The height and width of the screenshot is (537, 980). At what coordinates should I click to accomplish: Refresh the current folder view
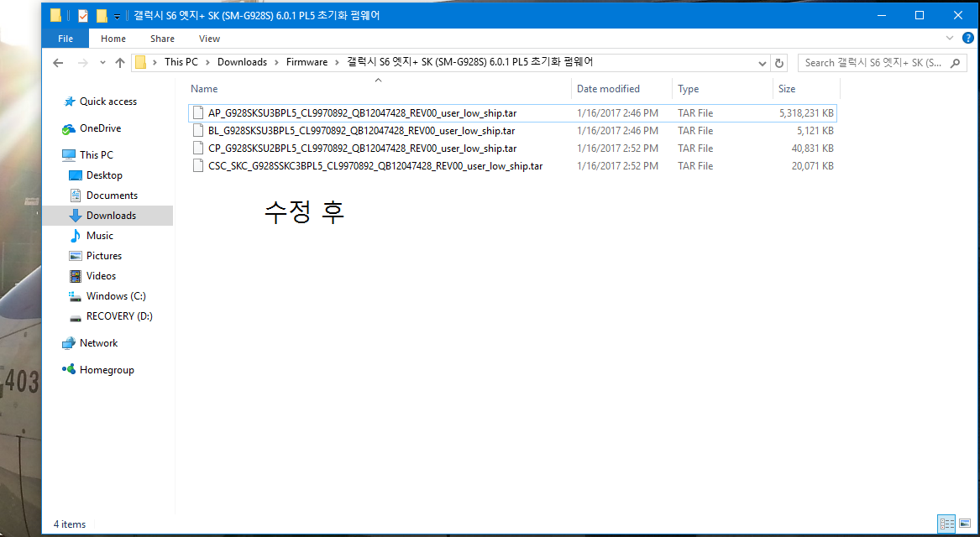779,63
